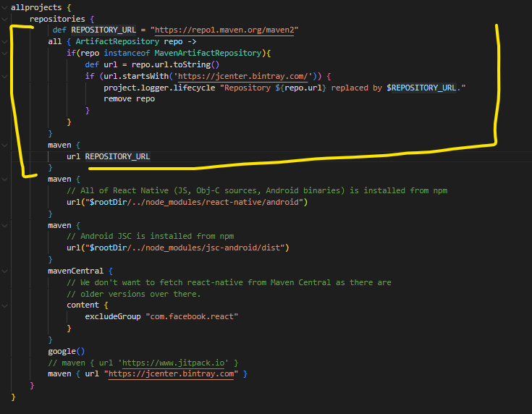The width and height of the screenshot is (532, 414).
Task: Click the ${repo.url} interpolation in string
Action: click(300, 88)
